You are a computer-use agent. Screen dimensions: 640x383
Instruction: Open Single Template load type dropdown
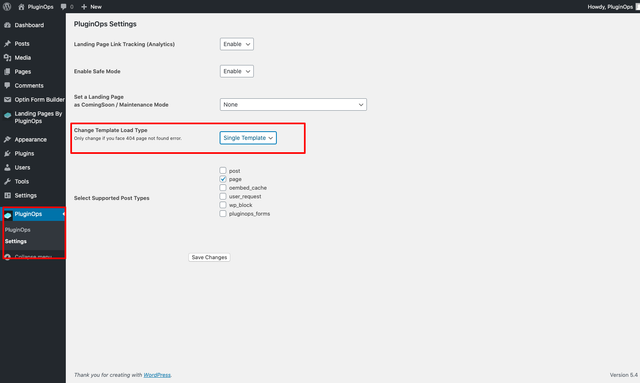click(x=248, y=138)
